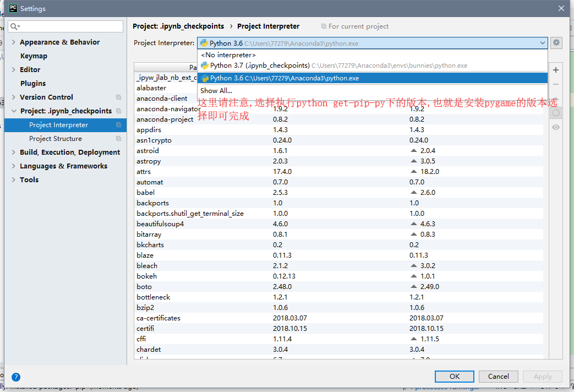Image resolution: width=574 pixels, height=392 pixels.
Task: Click Project Interpreter dropdown arrow
Action: (542, 43)
